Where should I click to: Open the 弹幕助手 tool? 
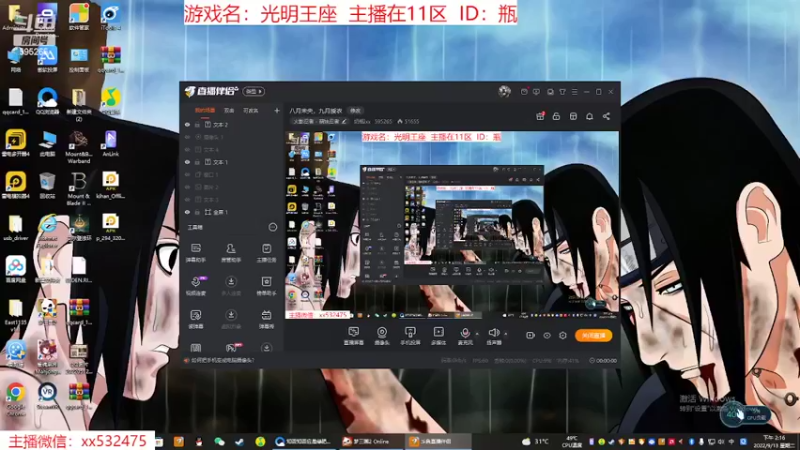point(196,253)
